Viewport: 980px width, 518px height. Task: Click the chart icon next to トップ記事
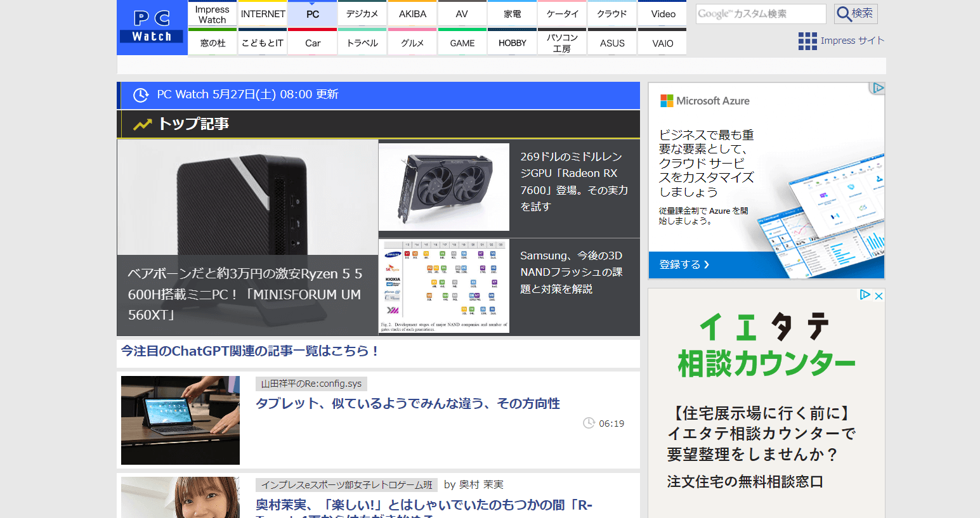tap(143, 124)
